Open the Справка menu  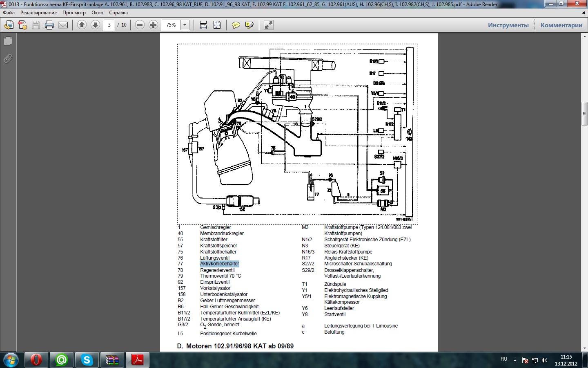(118, 13)
